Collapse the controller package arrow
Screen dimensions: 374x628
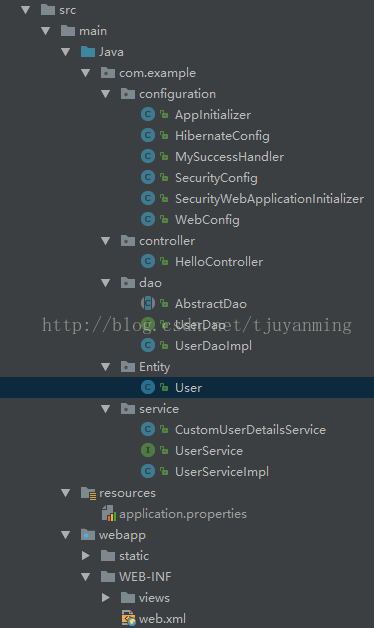pos(106,241)
